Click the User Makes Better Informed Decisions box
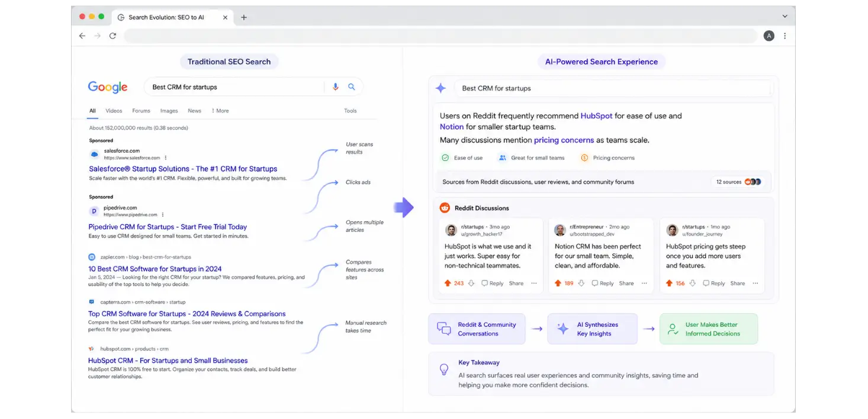 (709, 329)
